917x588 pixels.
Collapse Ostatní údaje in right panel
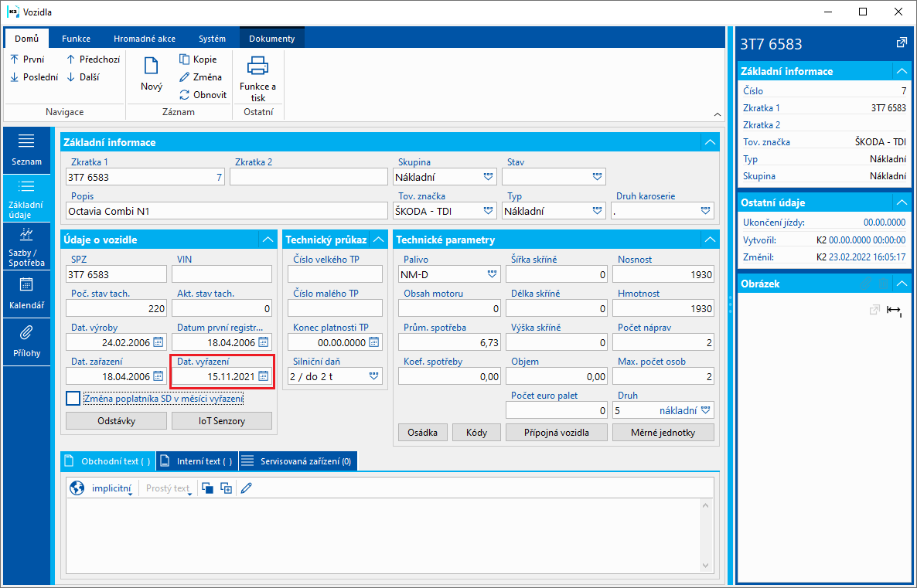tap(902, 202)
